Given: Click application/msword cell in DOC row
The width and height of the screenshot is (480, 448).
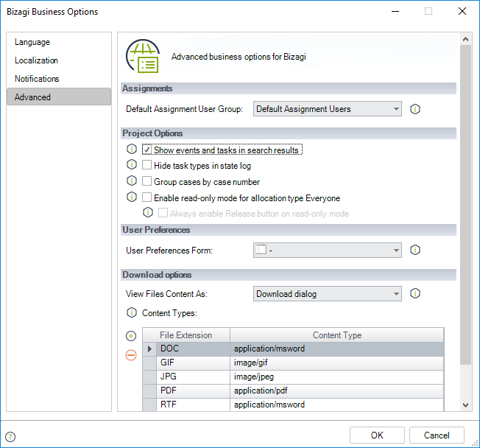Looking at the screenshot, I should coord(337,349).
